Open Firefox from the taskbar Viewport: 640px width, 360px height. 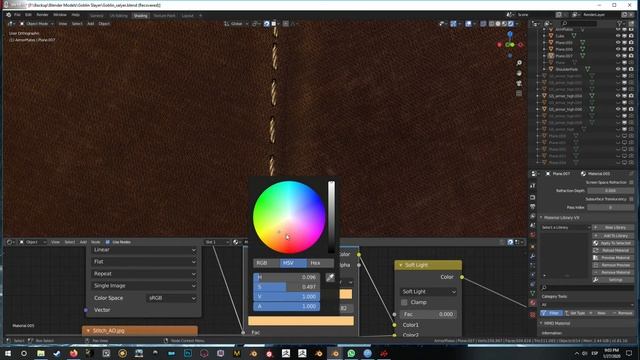(73, 353)
